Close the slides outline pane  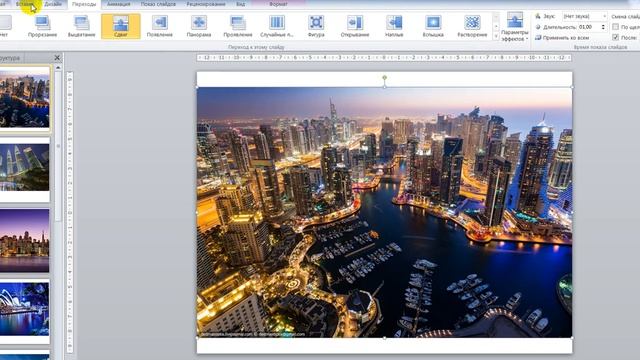[57, 58]
